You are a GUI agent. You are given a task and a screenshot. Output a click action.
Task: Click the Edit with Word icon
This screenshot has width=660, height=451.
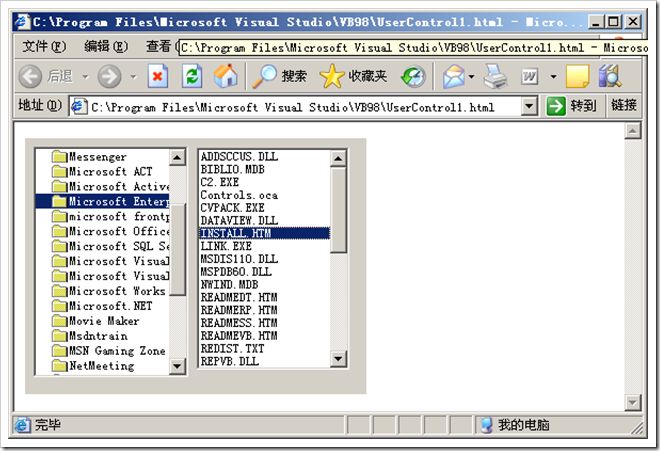(x=530, y=77)
